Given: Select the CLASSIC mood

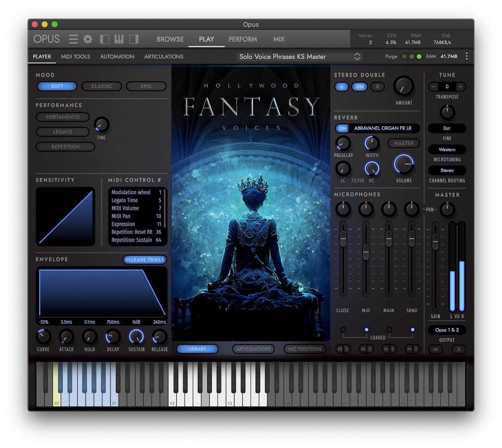Looking at the screenshot, I should (102, 86).
